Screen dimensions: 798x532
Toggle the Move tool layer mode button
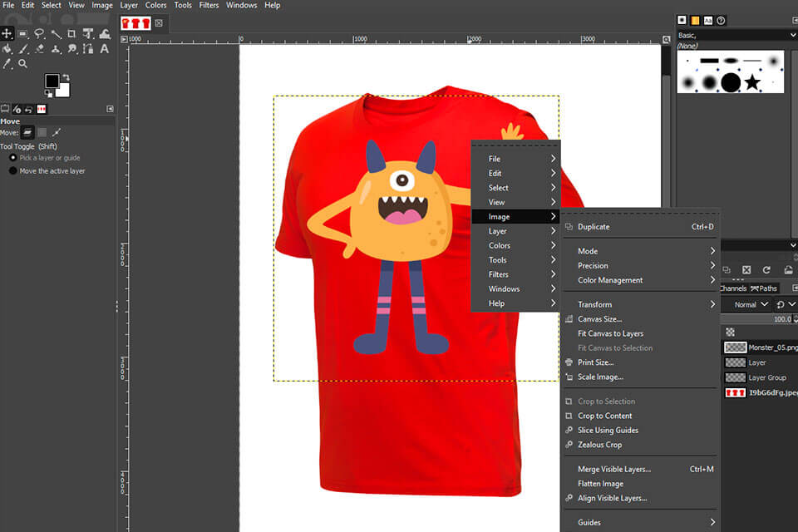click(x=28, y=132)
